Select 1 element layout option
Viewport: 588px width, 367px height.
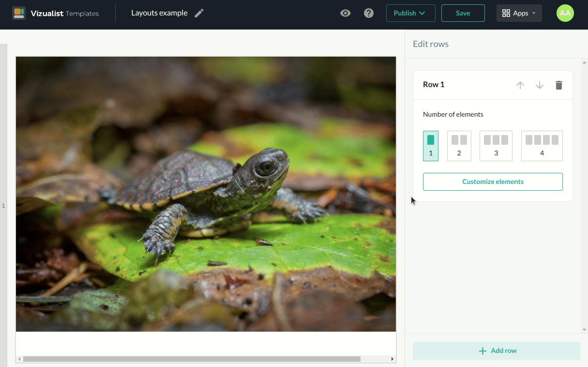pos(431,146)
